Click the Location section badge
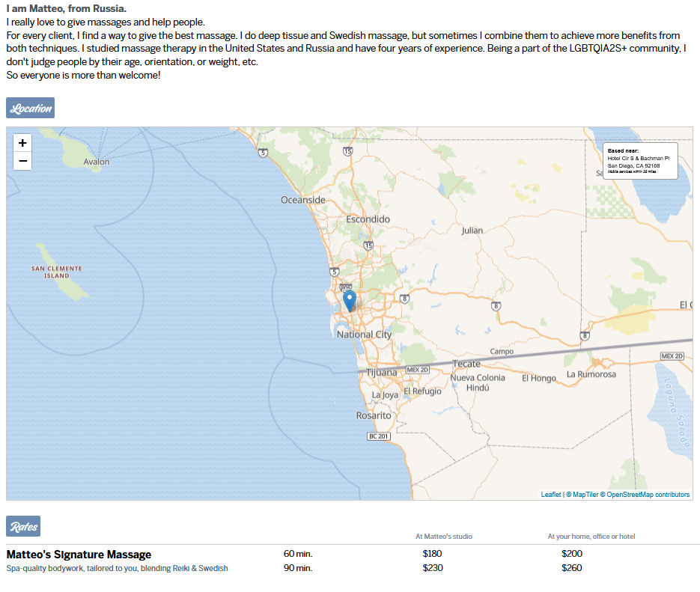 tap(31, 108)
